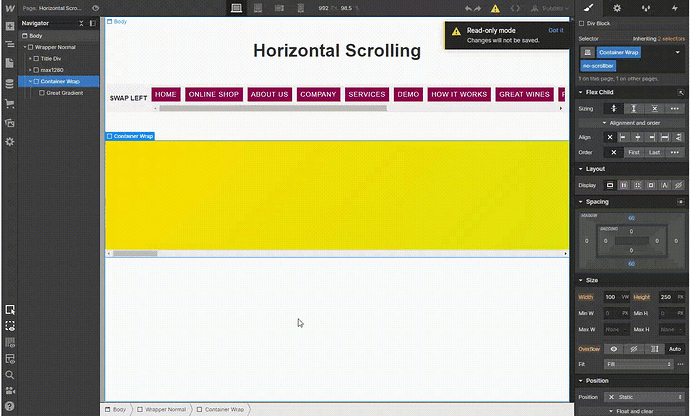Viewport: 690px width, 416px height.
Task: Open the Add Elements panel
Action: tap(10, 26)
